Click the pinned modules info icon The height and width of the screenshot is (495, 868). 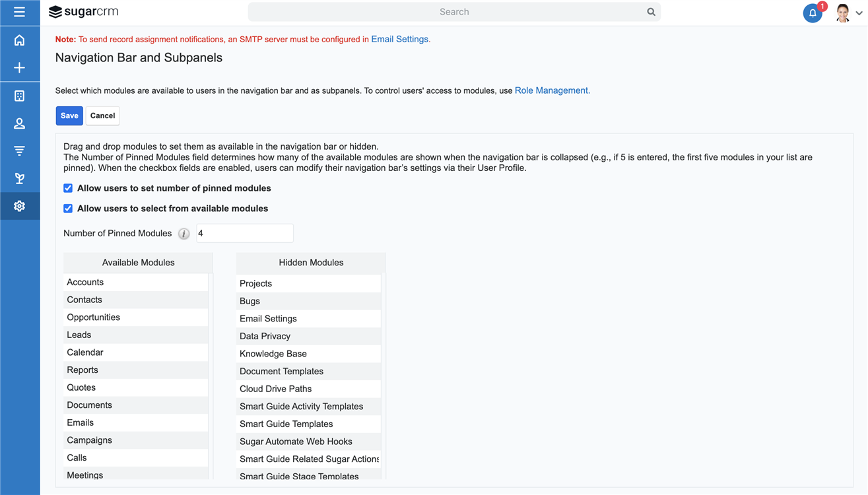(184, 234)
